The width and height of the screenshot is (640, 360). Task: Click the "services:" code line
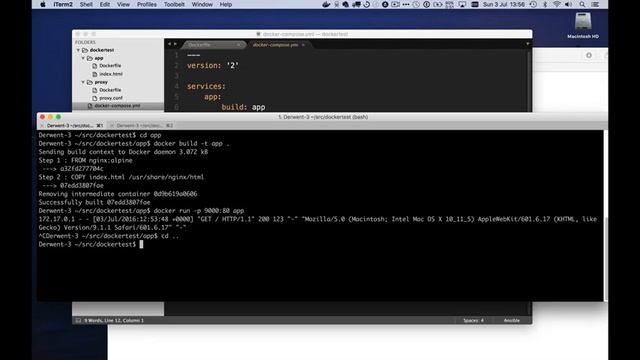[206, 86]
